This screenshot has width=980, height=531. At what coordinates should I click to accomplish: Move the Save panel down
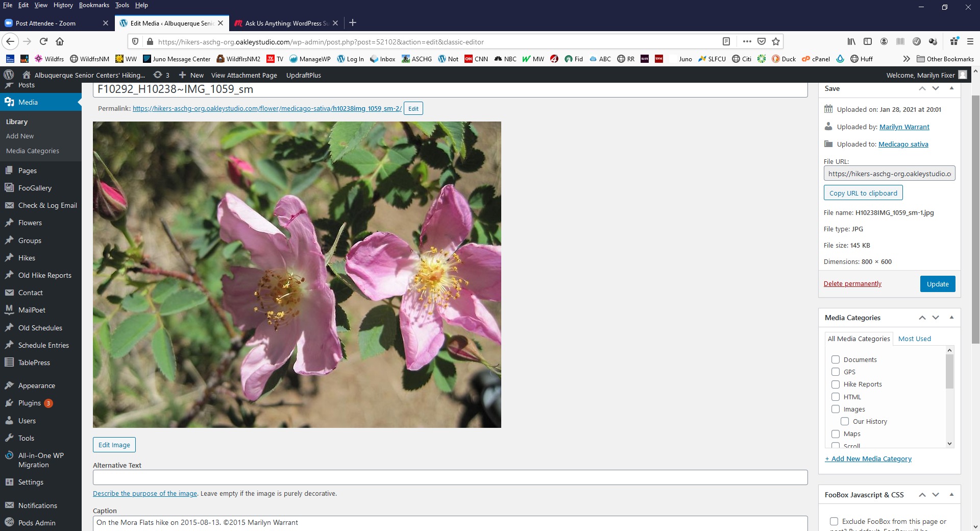click(936, 88)
